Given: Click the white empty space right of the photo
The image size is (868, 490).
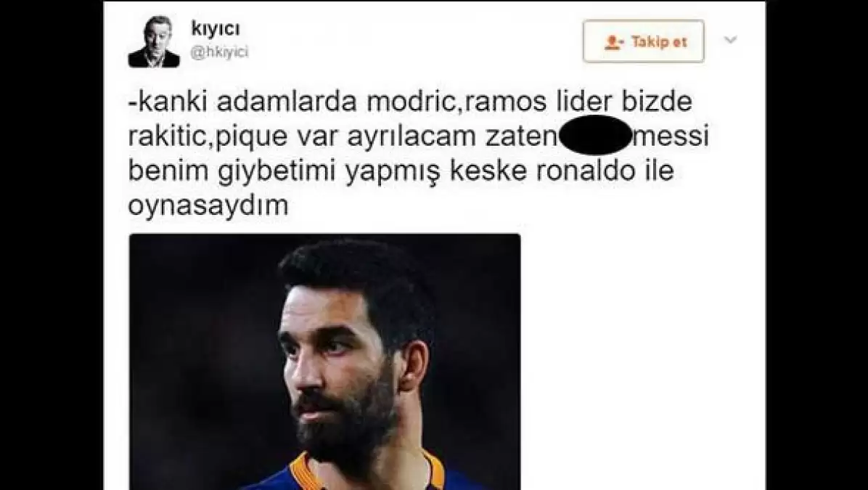Looking at the screenshot, I should click(x=642, y=360).
